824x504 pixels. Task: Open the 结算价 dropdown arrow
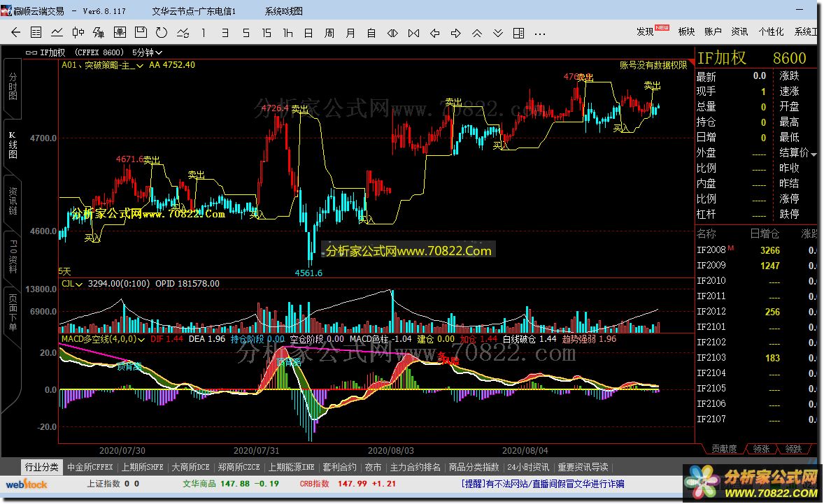pos(814,154)
